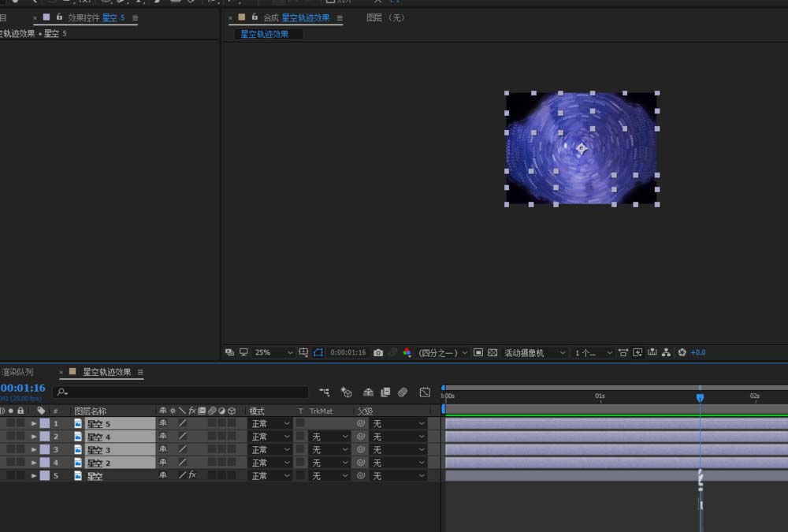Enable motion blur icon in timeline header
Viewport: 788px width, 532px height.
pyautogui.click(x=403, y=392)
